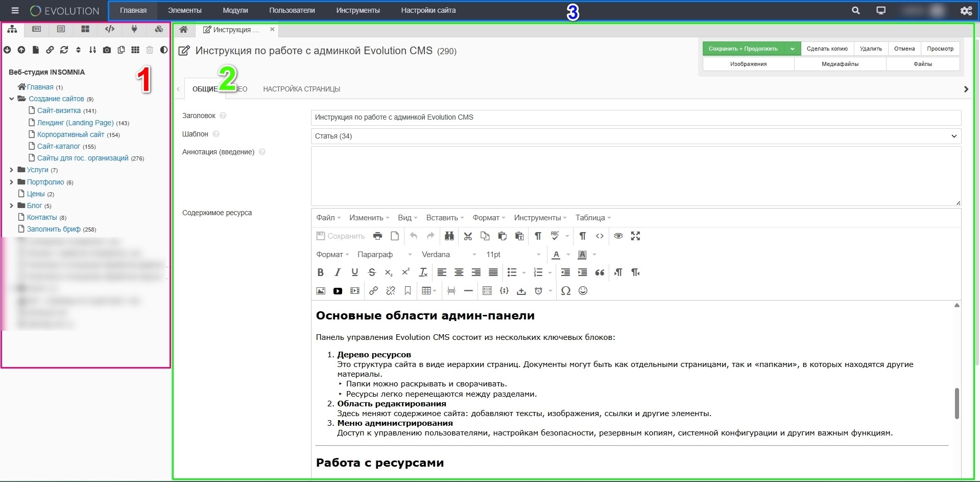
Task: Click the Удалить button
Action: pos(871,49)
